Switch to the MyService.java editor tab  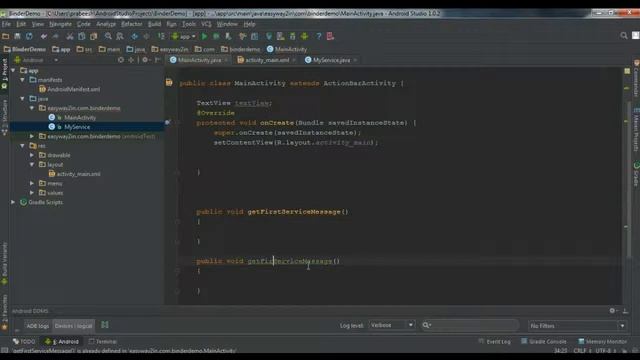coord(331,60)
